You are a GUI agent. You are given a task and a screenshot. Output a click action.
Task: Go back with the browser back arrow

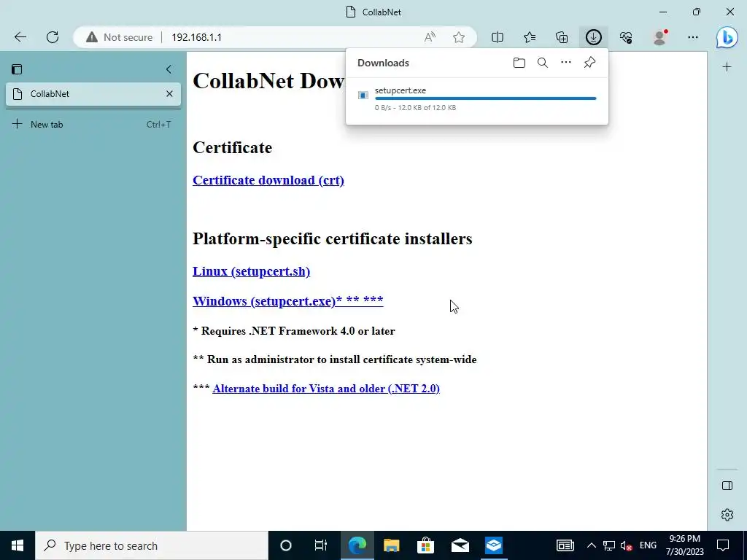pos(20,37)
